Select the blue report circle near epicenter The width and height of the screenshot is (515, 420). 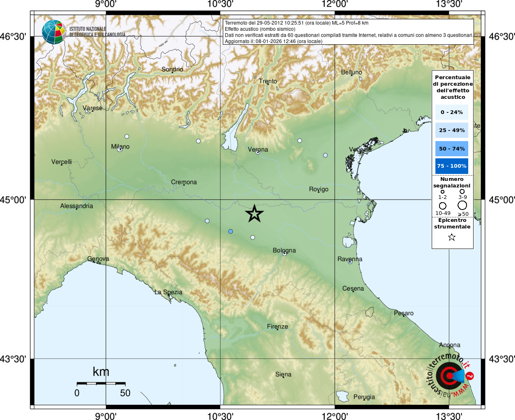(x=231, y=231)
